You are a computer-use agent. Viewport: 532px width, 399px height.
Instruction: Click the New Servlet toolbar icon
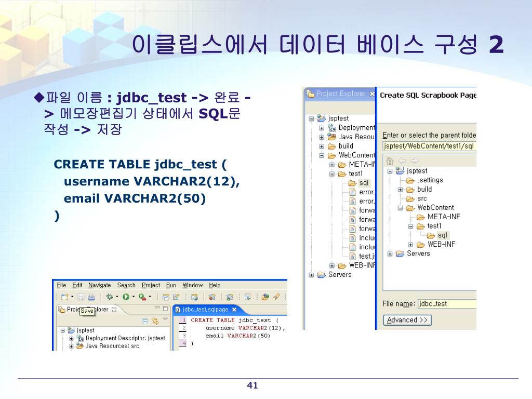[176, 297]
